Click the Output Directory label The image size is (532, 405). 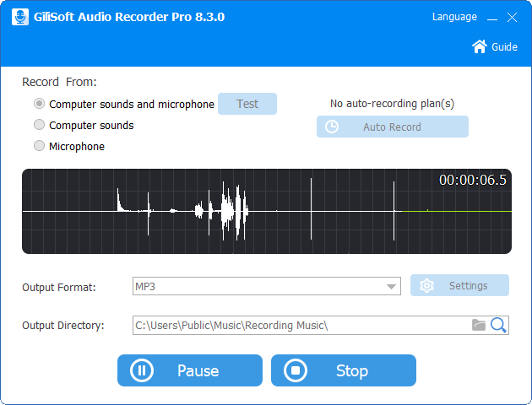click(x=63, y=326)
